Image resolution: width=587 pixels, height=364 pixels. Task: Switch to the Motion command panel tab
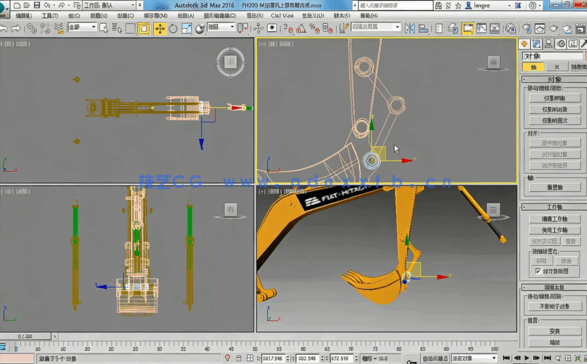pyautogui.click(x=561, y=44)
